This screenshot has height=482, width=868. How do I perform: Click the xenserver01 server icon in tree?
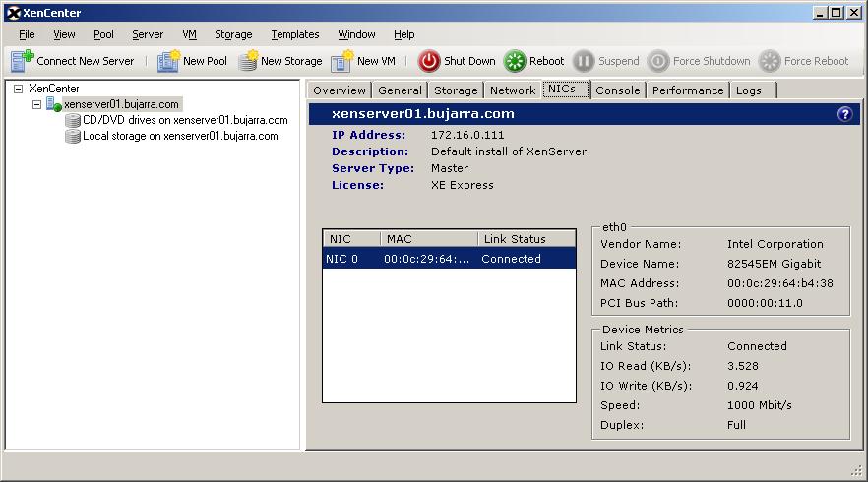[x=53, y=104]
